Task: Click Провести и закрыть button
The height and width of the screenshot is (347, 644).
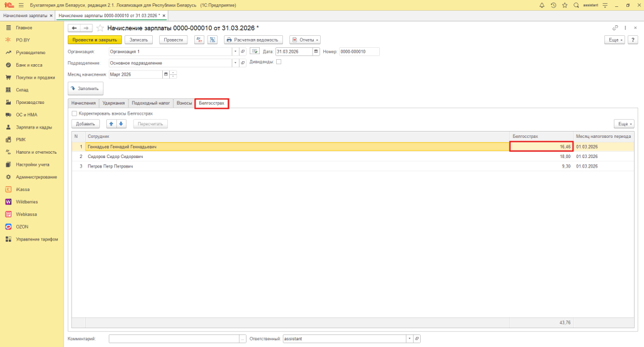Action: (x=94, y=40)
